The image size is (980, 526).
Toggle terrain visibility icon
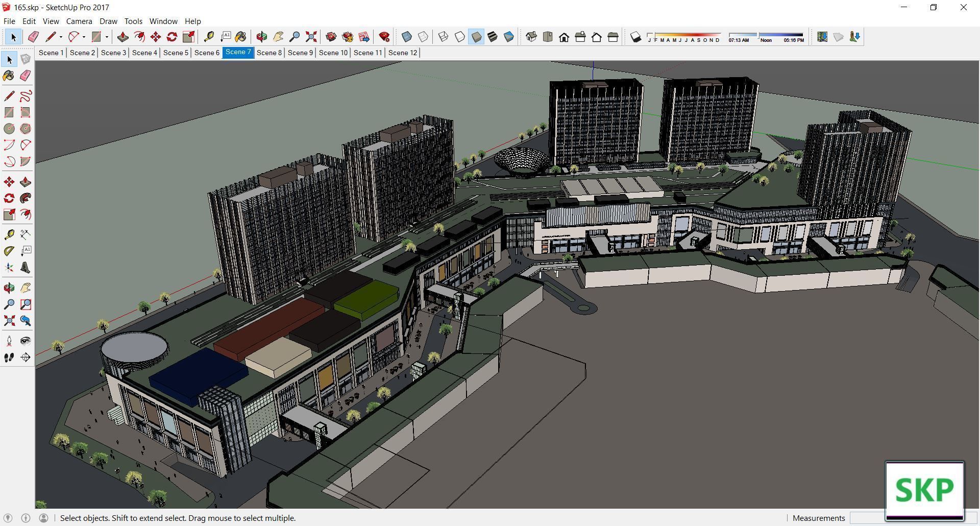[839, 37]
